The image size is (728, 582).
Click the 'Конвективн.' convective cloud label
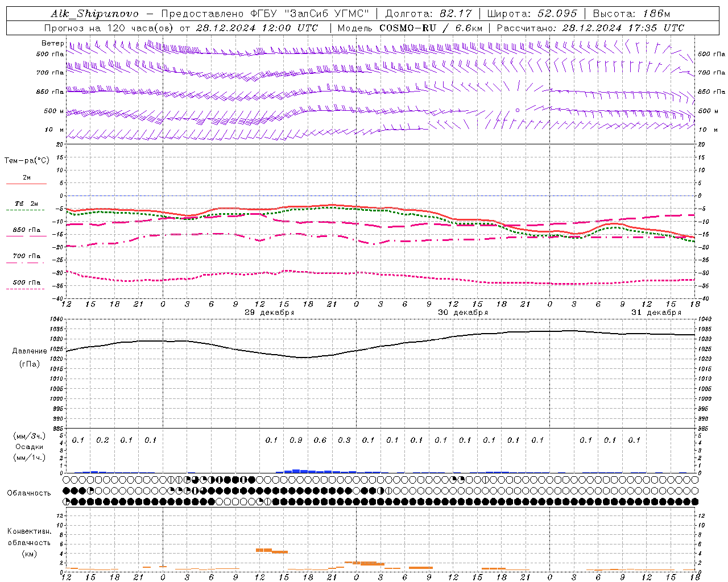(29, 531)
